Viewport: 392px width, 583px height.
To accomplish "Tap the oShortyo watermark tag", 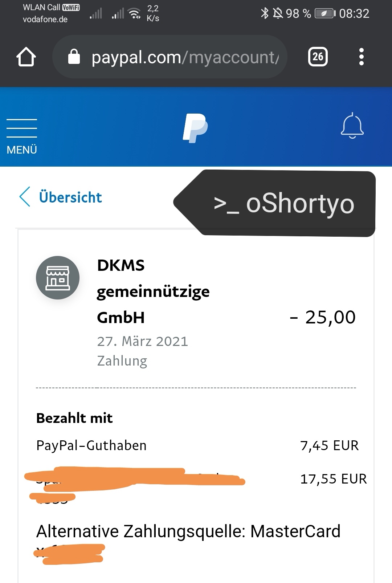I will 283,204.
